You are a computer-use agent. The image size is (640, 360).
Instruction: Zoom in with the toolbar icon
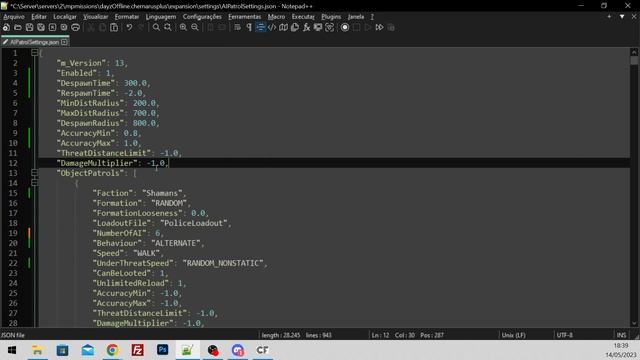tap(183, 27)
